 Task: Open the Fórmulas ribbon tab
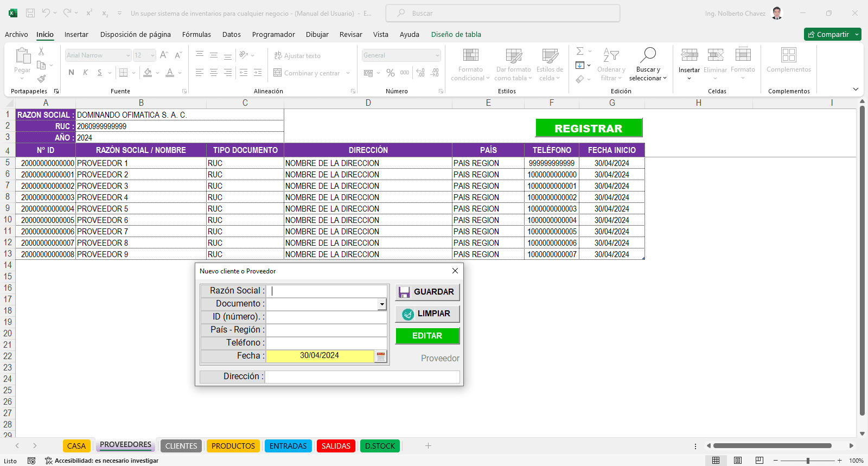coord(196,34)
